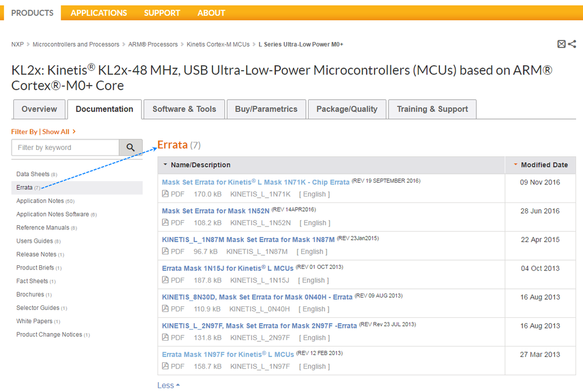Filter by Product Change Notices

click(53, 334)
